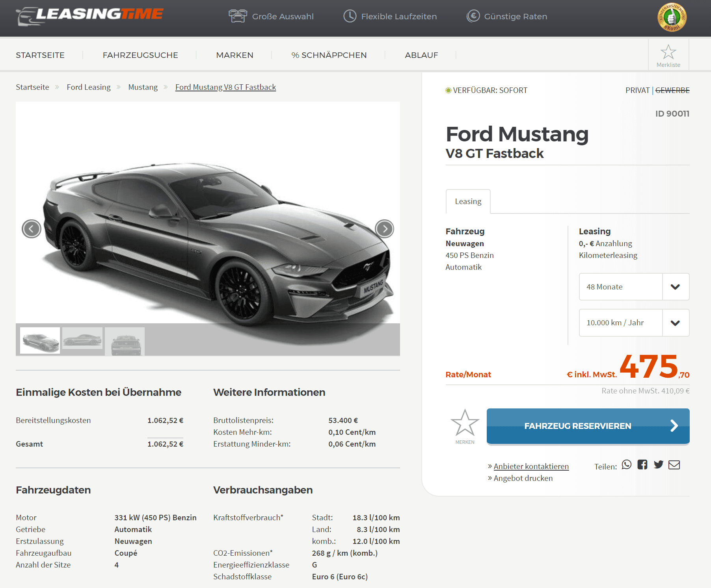Click the ID 90011 text
This screenshot has width=711, height=588.
tap(672, 113)
